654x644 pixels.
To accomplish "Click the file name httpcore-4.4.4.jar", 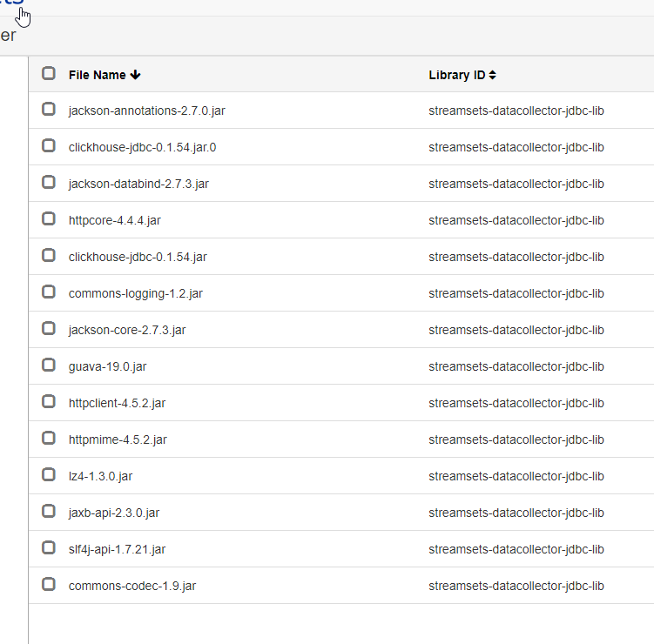I will click(x=115, y=220).
